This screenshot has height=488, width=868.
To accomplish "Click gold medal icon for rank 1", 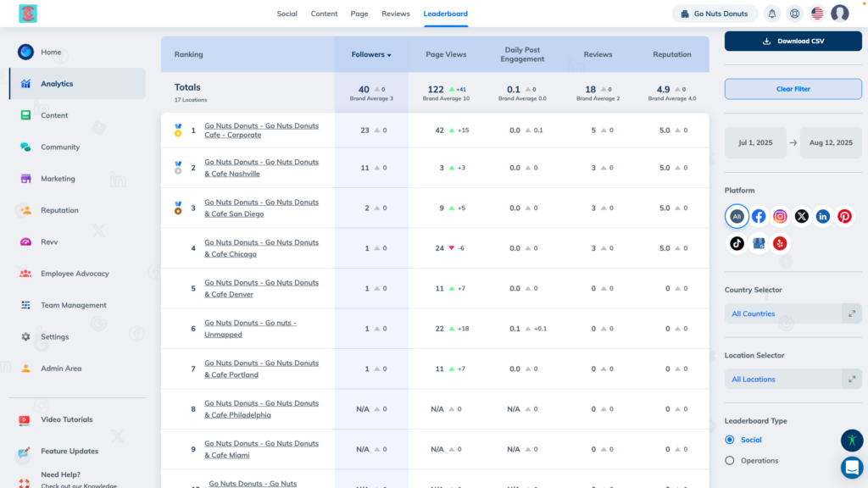I will pyautogui.click(x=178, y=130).
